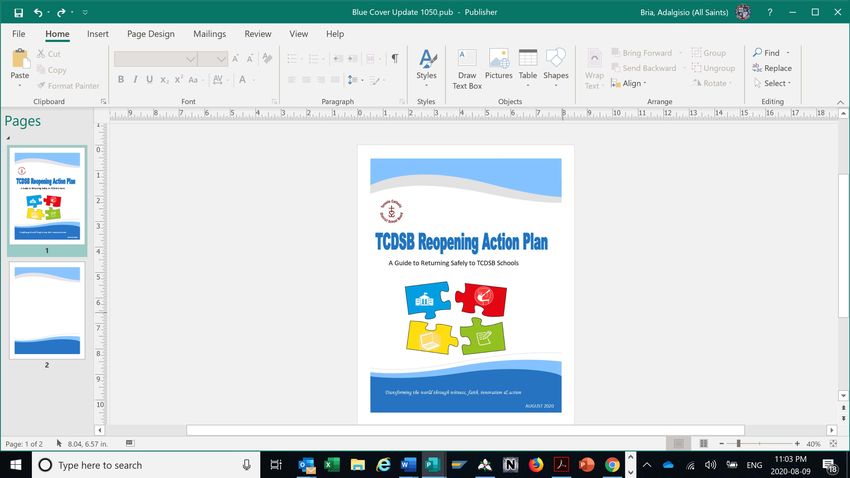Click the TCDSB Reopening Action Plan title

(x=461, y=242)
